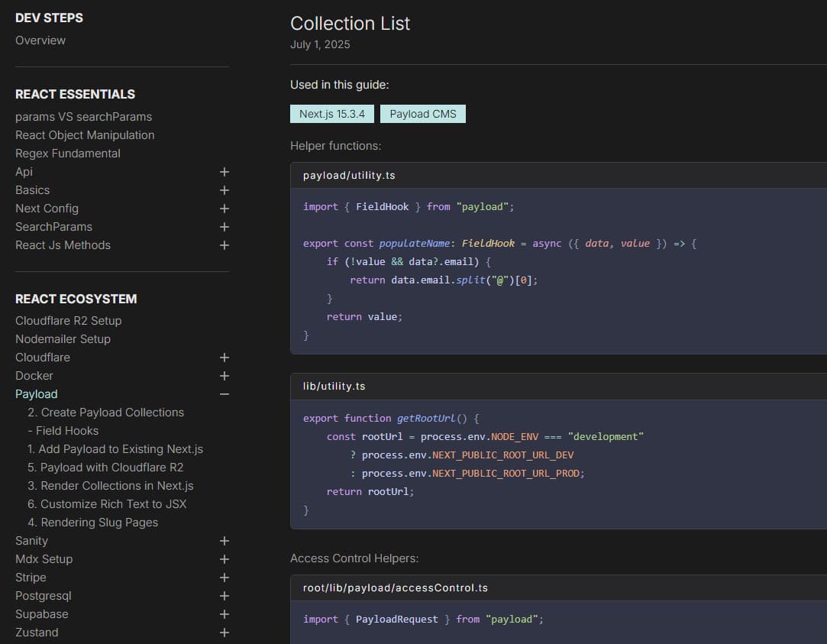Screen dimensions: 827x644
Task: Expand the Api section plus icon
Action: [224, 172]
